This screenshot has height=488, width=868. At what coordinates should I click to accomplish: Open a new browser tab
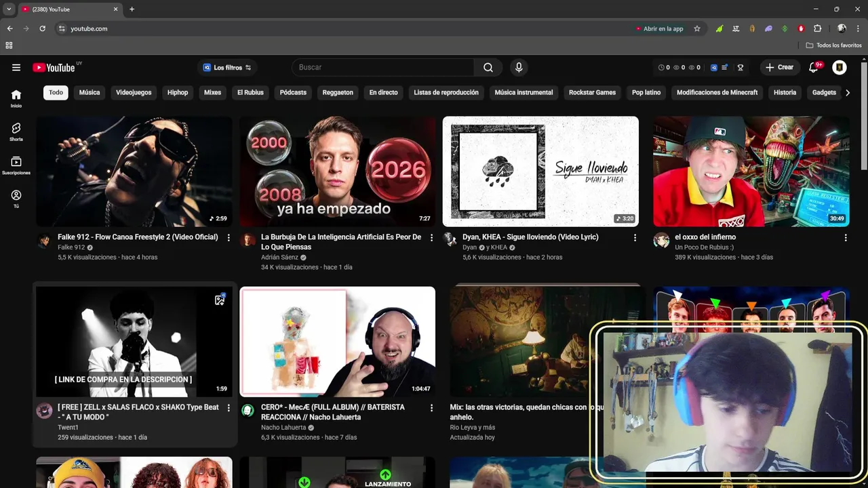pos(132,9)
